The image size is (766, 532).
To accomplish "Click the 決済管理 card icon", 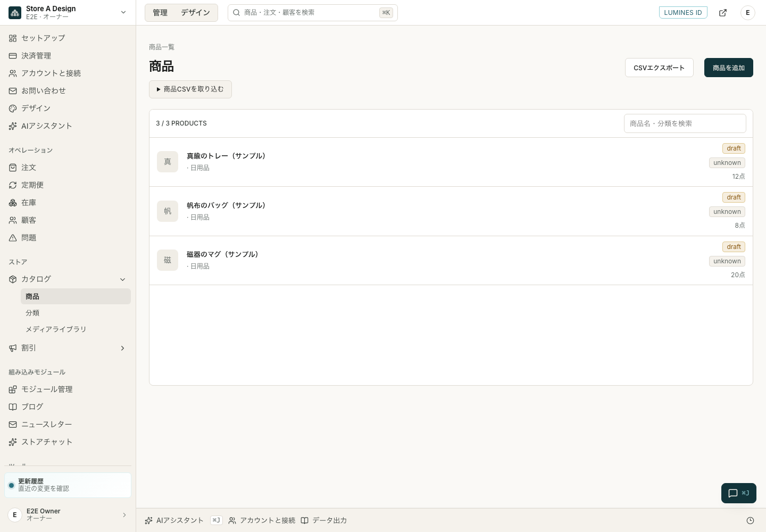I will [x=13, y=56].
